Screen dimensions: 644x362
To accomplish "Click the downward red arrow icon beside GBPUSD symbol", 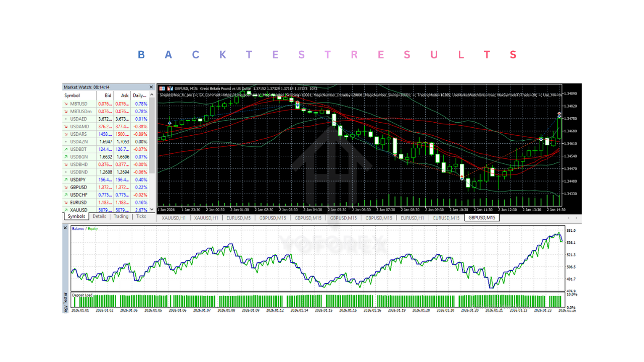I will pyautogui.click(x=66, y=187).
